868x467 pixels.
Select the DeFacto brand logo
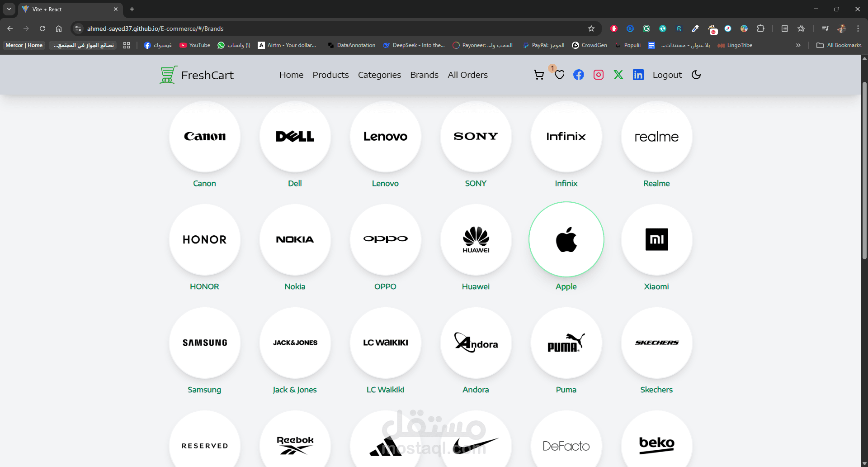click(x=566, y=439)
